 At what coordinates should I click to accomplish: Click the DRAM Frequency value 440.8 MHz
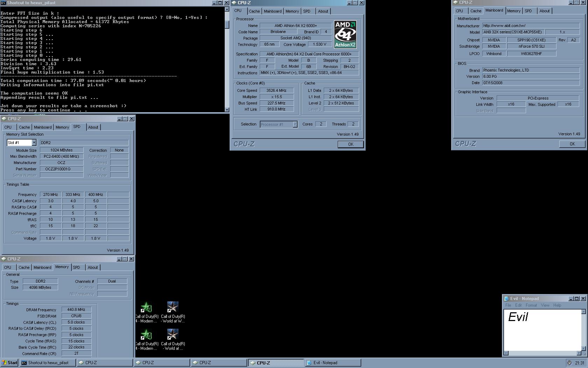tap(76, 310)
